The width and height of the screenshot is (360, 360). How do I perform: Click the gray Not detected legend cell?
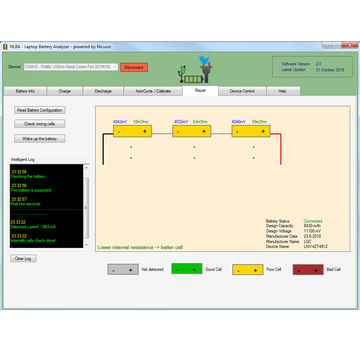pyautogui.click(x=123, y=269)
